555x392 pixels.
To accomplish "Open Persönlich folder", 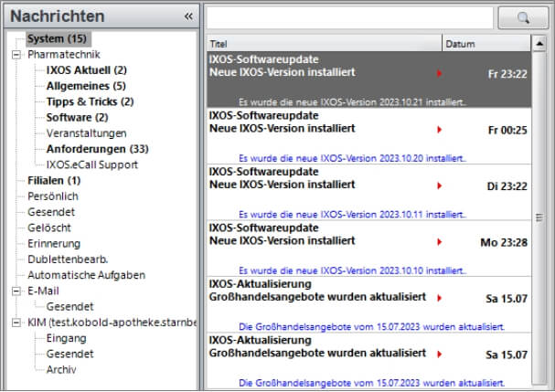I will (53, 196).
